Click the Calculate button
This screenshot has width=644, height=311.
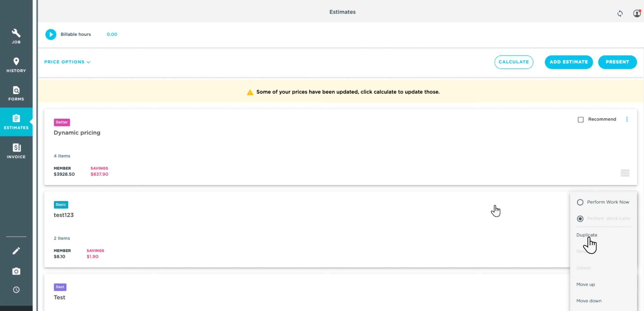coord(514,62)
